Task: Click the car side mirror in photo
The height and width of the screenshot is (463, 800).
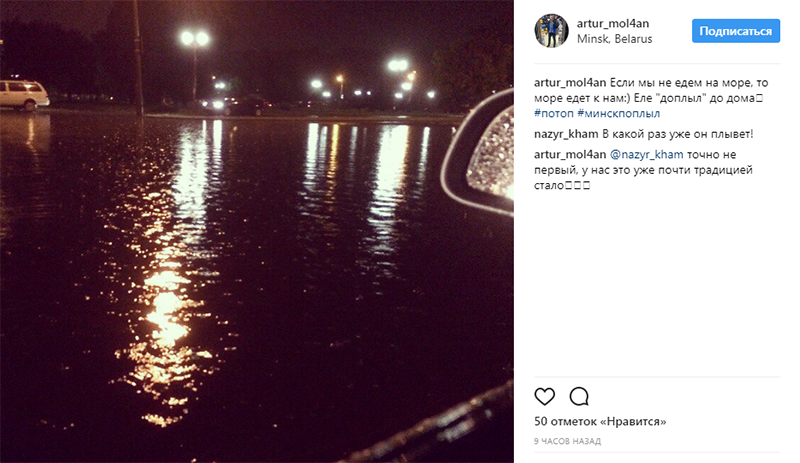Action: 482,153
